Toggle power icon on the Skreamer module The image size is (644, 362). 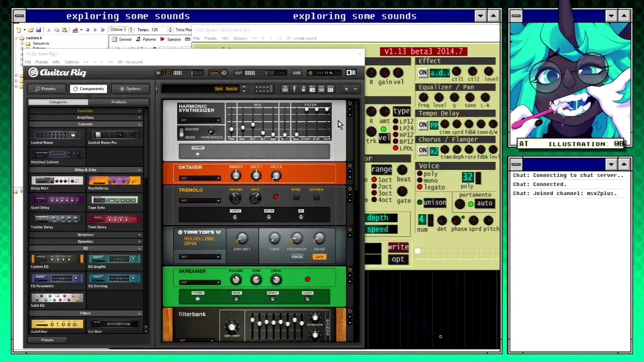[350, 270]
